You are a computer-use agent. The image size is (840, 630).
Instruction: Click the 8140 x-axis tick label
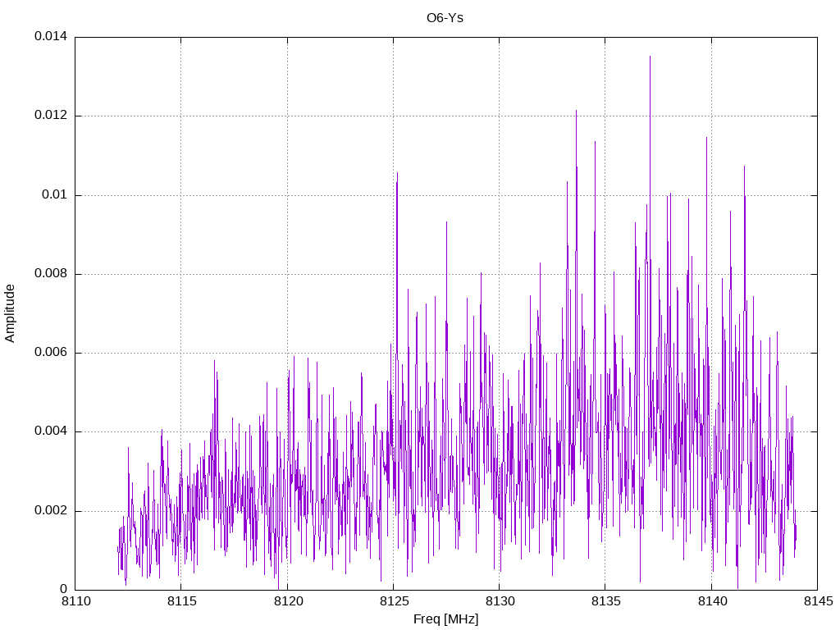(x=713, y=601)
